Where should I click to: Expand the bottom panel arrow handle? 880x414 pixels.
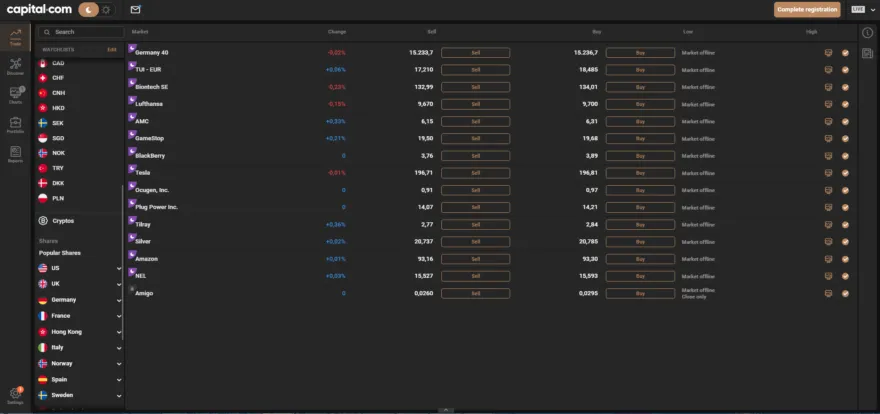[x=445, y=410]
